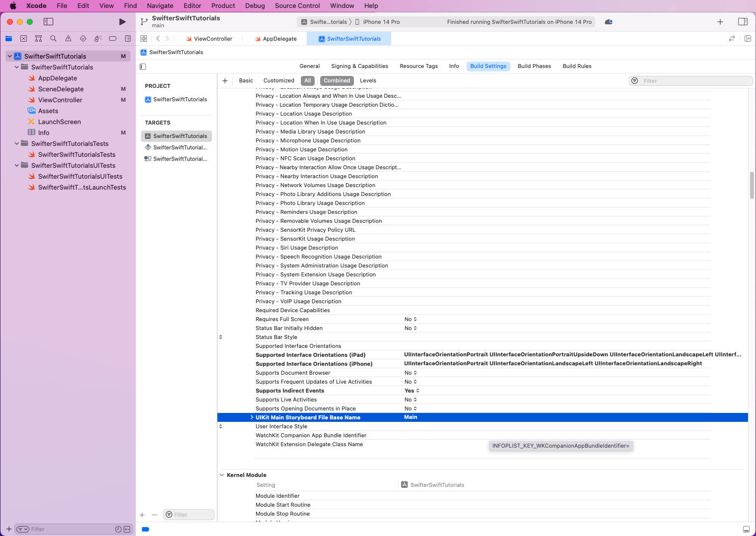Switch to Combined view
The width and height of the screenshot is (756, 536).
tap(337, 80)
